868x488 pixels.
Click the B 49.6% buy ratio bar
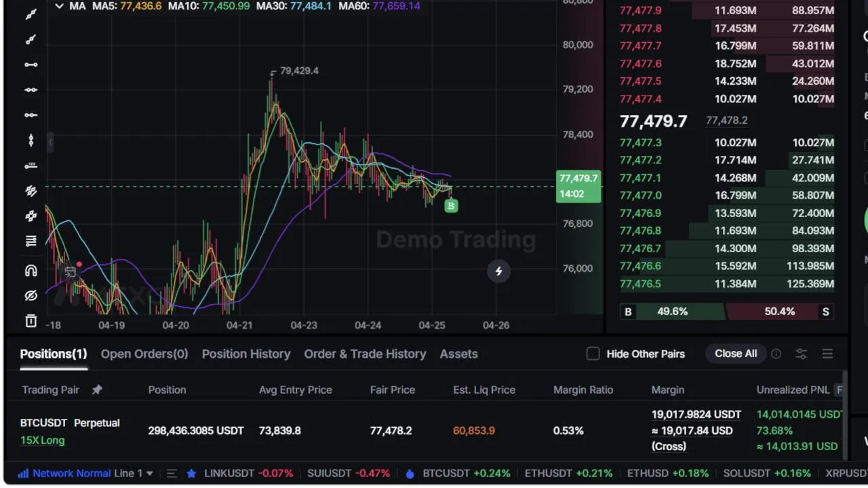(x=671, y=312)
